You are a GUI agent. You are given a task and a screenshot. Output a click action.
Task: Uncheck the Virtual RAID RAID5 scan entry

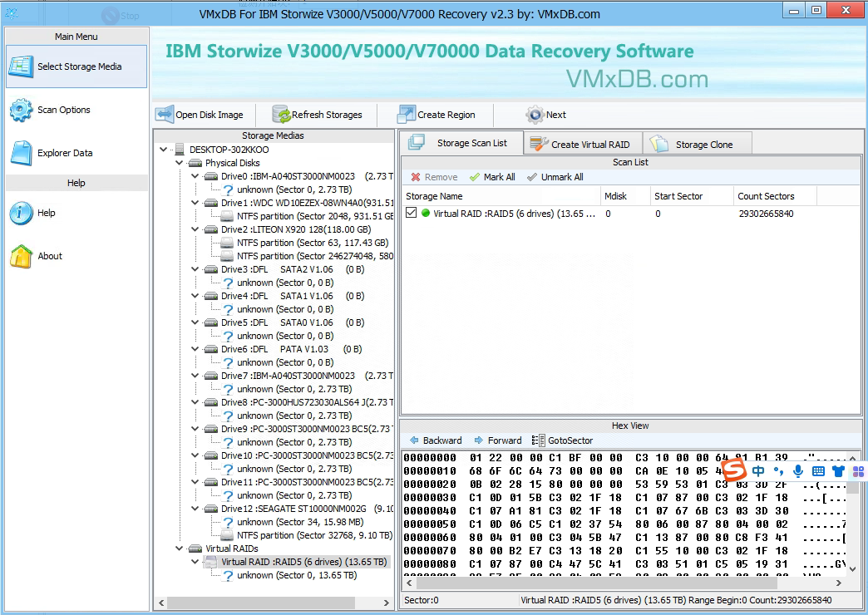(x=411, y=213)
